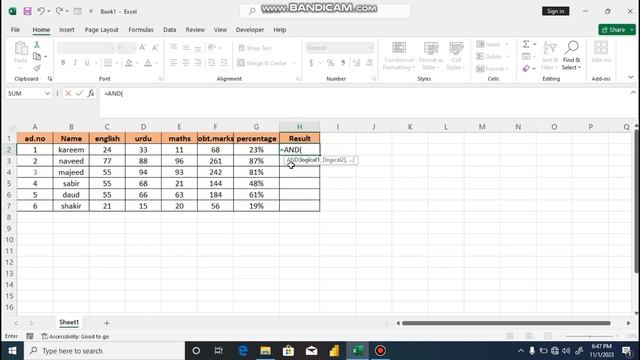Viewport: 640px width, 360px height.
Task: Open Microsoft Store from the taskbar
Action: point(288,351)
